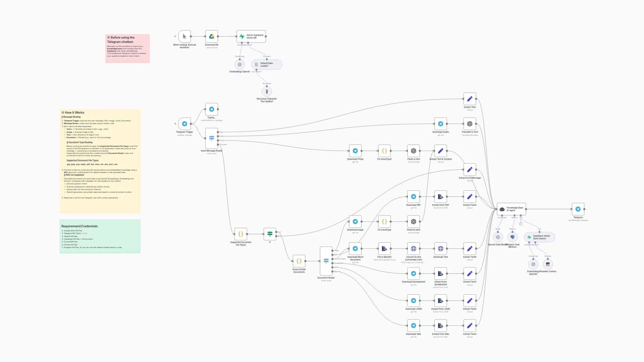644x362 pixels.
Task: Click the Reranker Cohere node
Action: click(548, 264)
